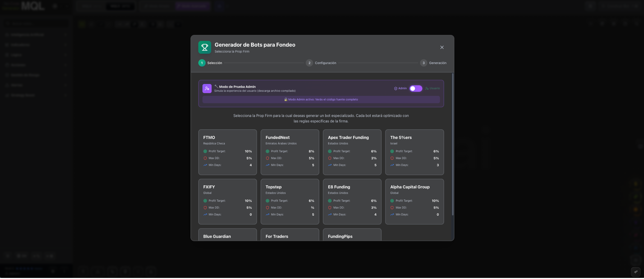Click the green Profit Target icon on FTMO card

click(205, 151)
